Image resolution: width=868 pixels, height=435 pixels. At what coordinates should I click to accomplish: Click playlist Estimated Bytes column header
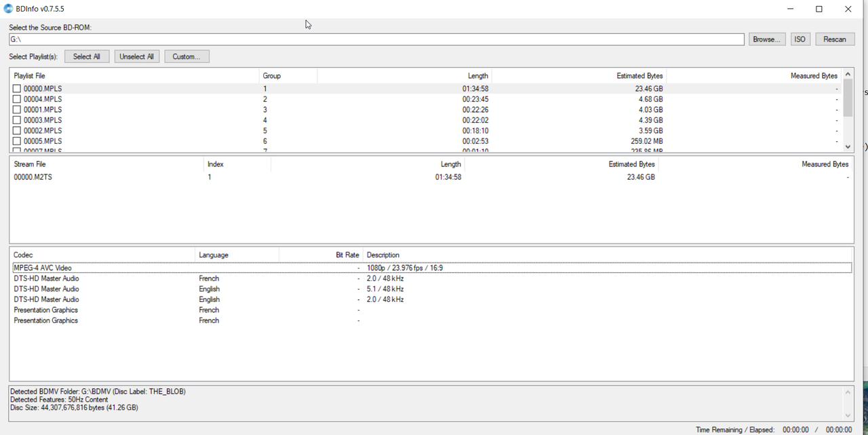click(578, 76)
